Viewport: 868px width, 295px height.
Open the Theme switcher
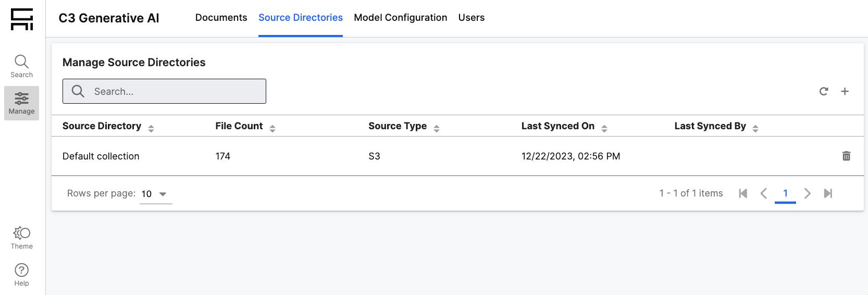pyautogui.click(x=21, y=238)
